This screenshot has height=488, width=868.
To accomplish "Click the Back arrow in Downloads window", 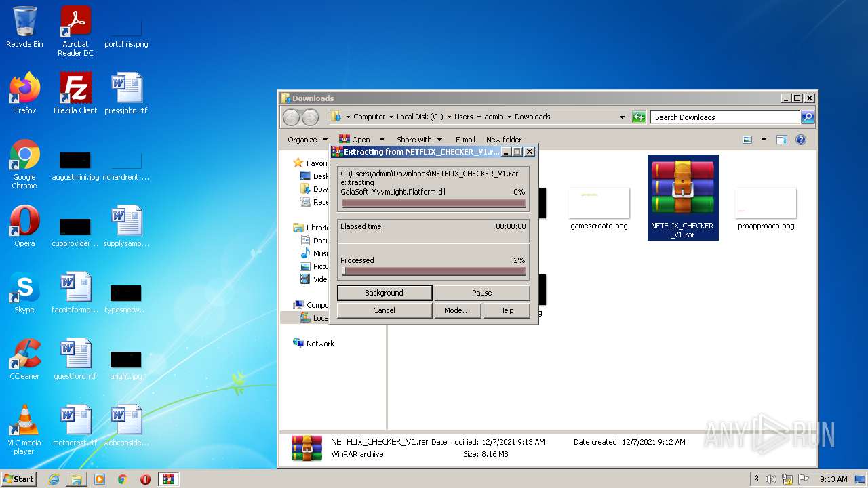I will 291,117.
